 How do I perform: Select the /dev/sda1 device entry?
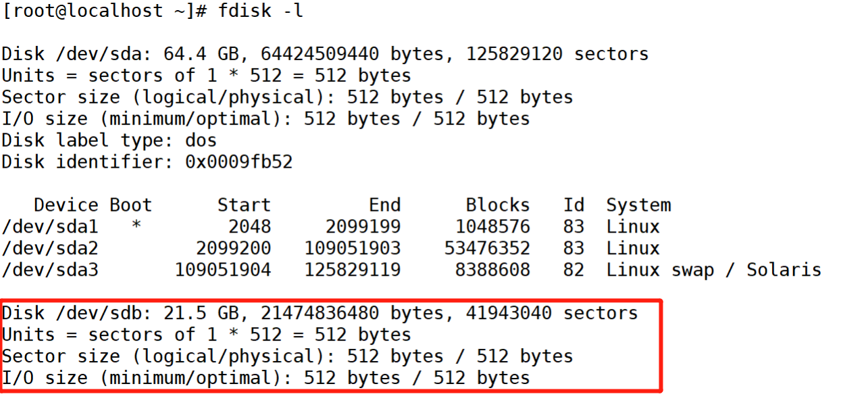[49, 226]
